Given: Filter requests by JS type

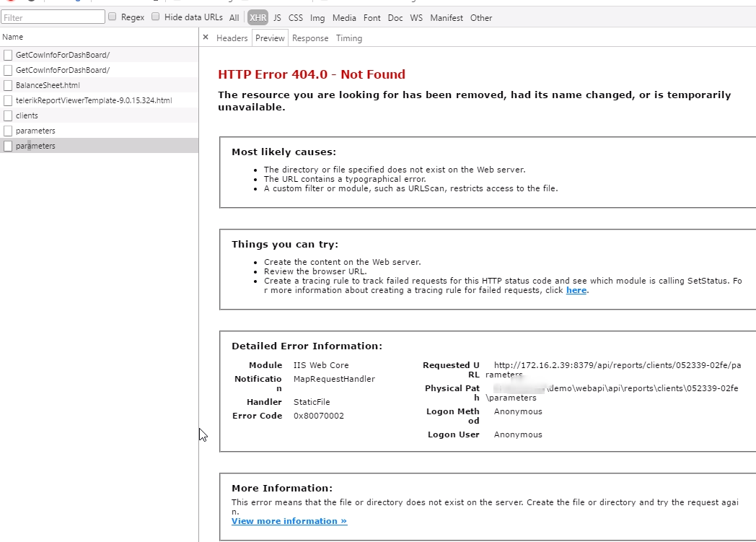Looking at the screenshot, I should click(x=277, y=17).
